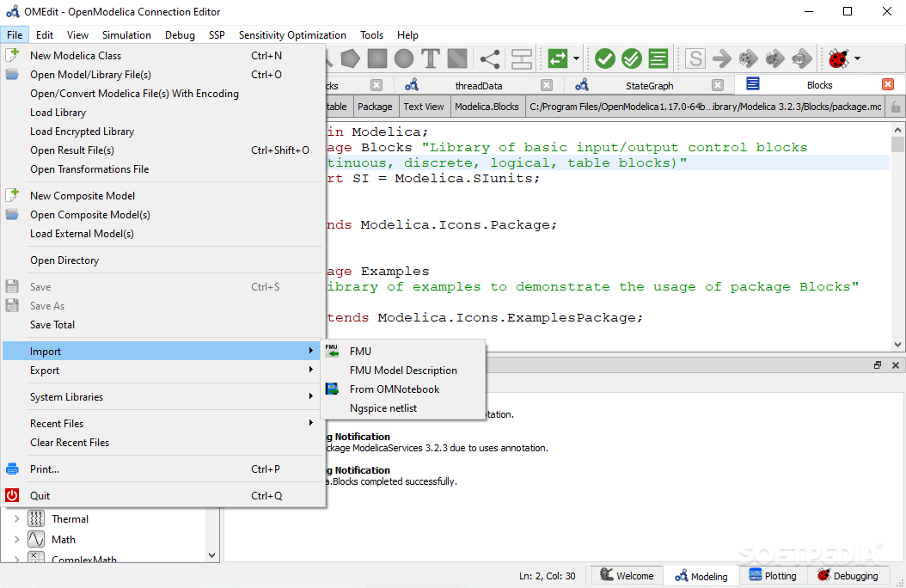Choose Open Transformations File
Viewport: 906px width, 588px height.
162,169
